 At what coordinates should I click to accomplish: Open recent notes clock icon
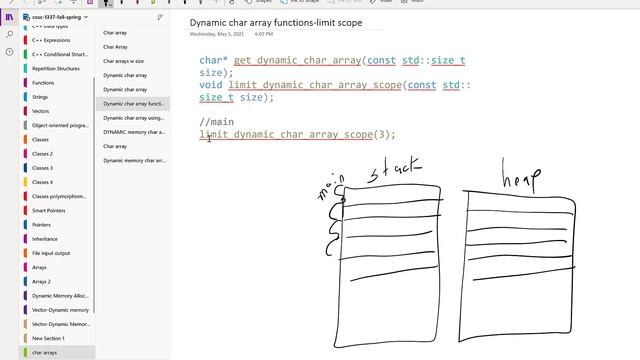pos(9,52)
